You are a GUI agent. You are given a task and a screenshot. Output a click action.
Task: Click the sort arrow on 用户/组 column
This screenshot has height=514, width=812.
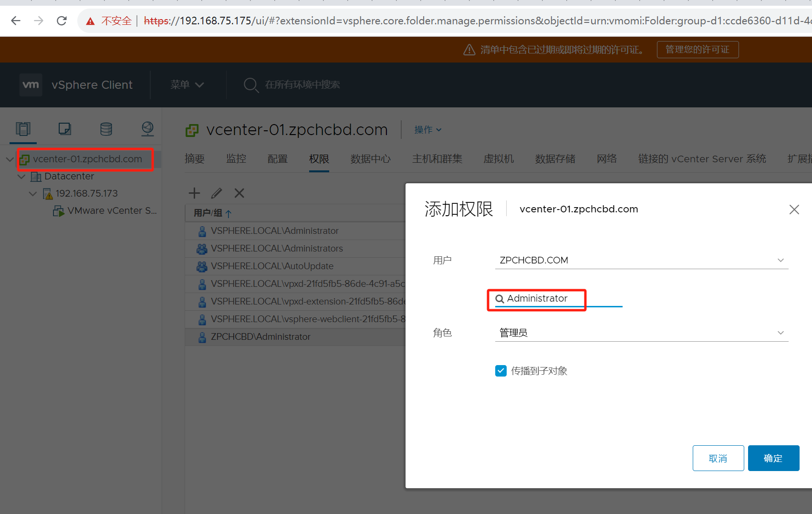[x=229, y=213]
